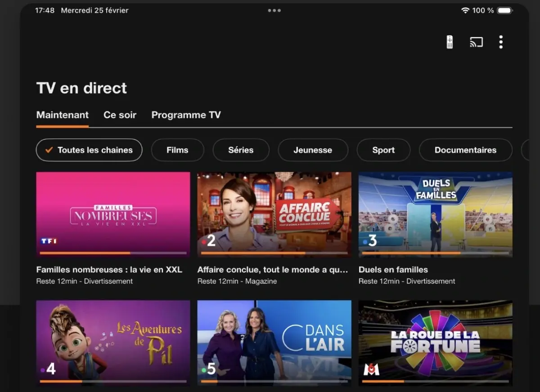
Task: Click the TF1 logo on Familles nombreuses thumbnail
Action: (48, 241)
